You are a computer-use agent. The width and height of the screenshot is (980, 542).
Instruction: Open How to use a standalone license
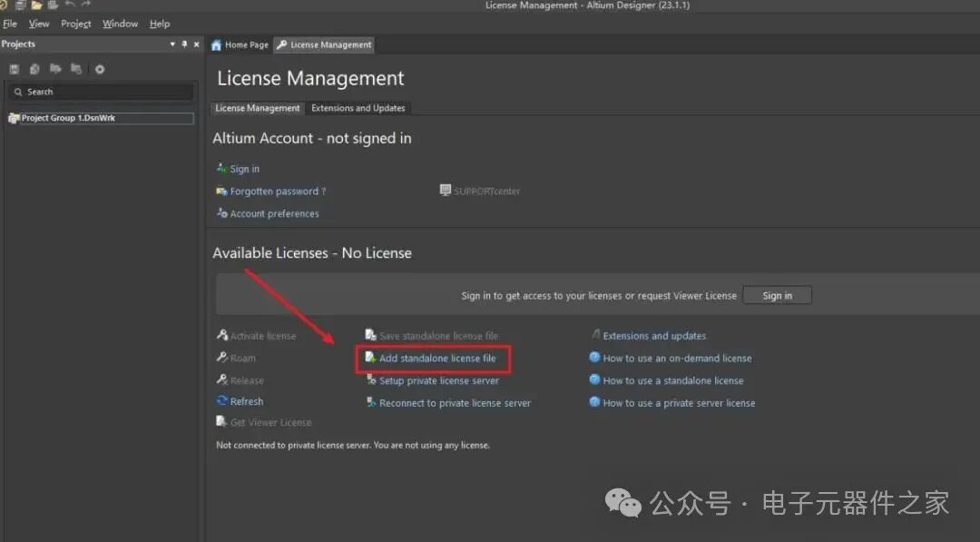(x=673, y=380)
